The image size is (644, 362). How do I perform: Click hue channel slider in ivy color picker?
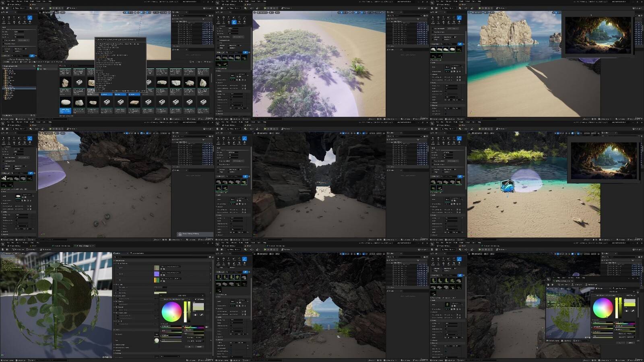tap(195, 327)
